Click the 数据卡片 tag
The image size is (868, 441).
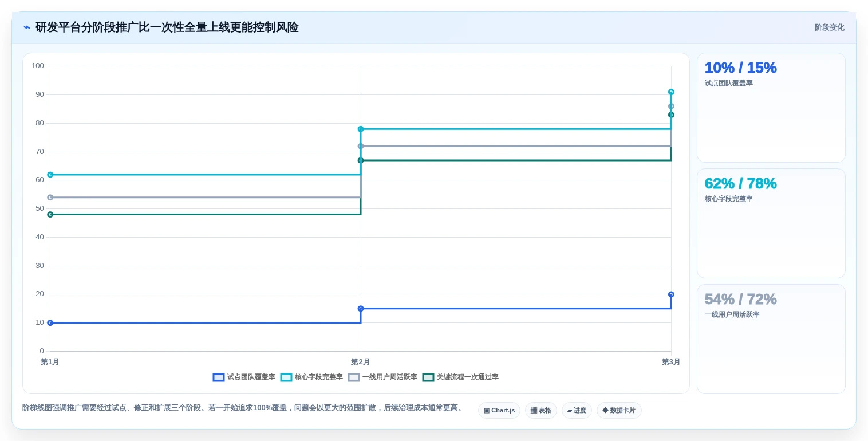(619, 411)
